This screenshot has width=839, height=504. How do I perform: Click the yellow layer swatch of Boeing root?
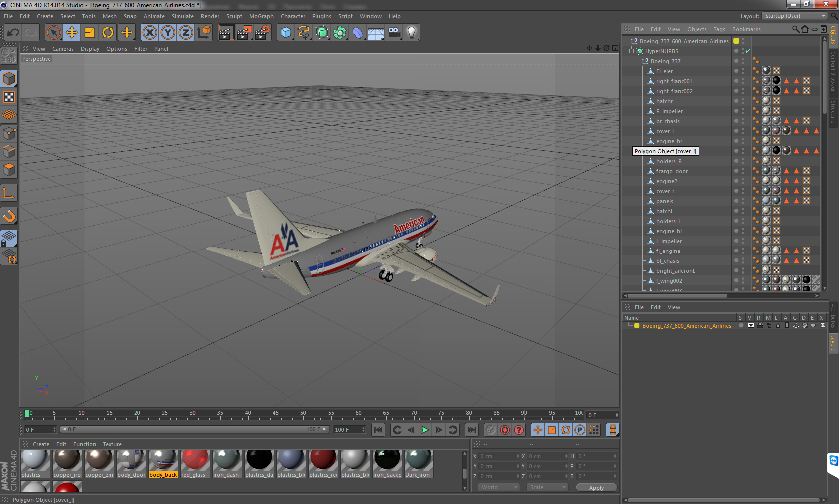pos(736,41)
